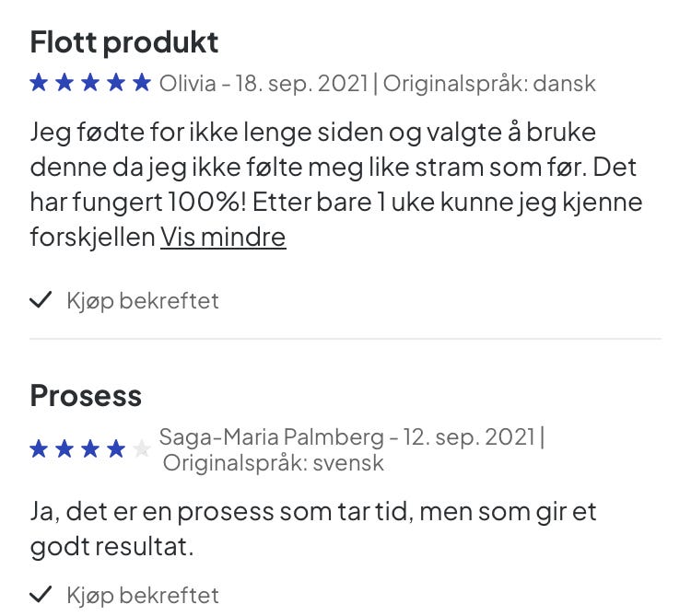
Task: Click the 'Originalspråk: svensk' label
Action: click(274, 462)
